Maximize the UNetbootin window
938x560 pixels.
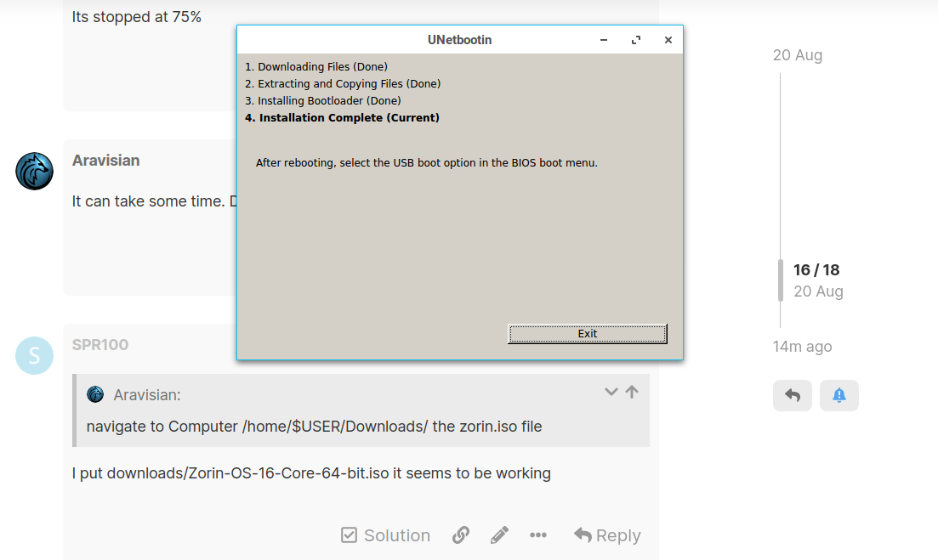coord(636,39)
